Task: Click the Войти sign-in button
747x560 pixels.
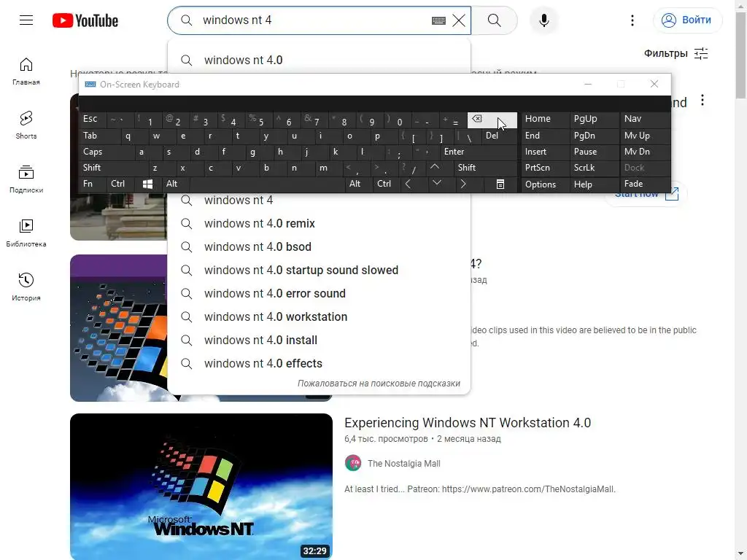Action: (687, 20)
